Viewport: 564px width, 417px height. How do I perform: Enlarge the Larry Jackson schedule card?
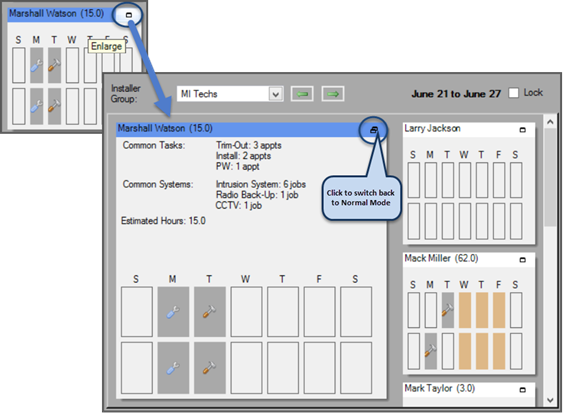point(523,130)
